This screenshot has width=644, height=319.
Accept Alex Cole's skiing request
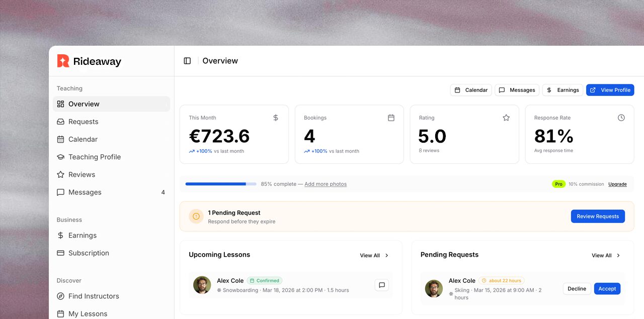pos(607,289)
